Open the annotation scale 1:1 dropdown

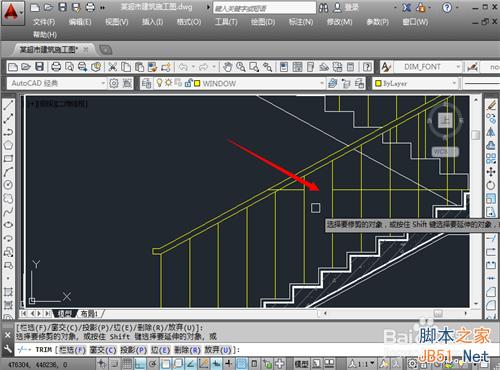tap(361, 364)
